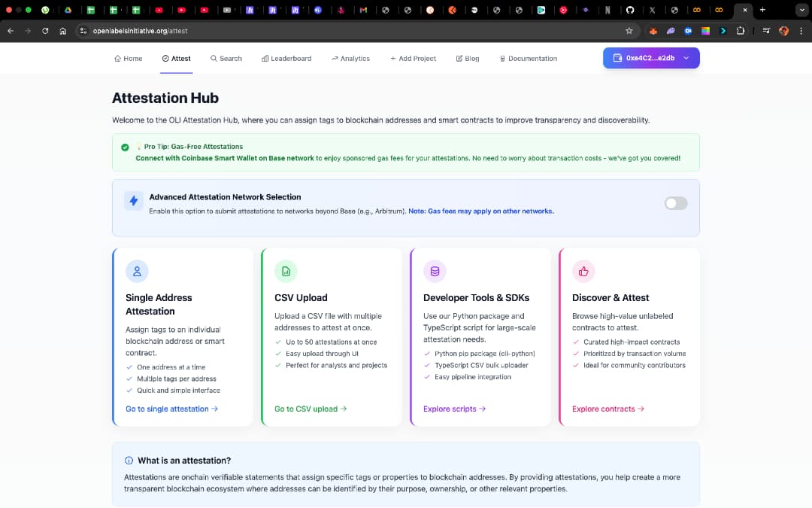Open the GitHub browser tab
This screenshot has height=508, width=812.
[630, 10]
